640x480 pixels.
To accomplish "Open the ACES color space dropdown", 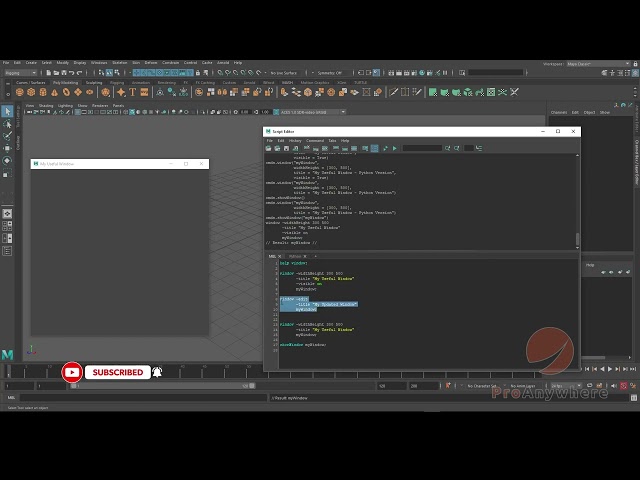I will pyautogui.click(x=312, y=112).
